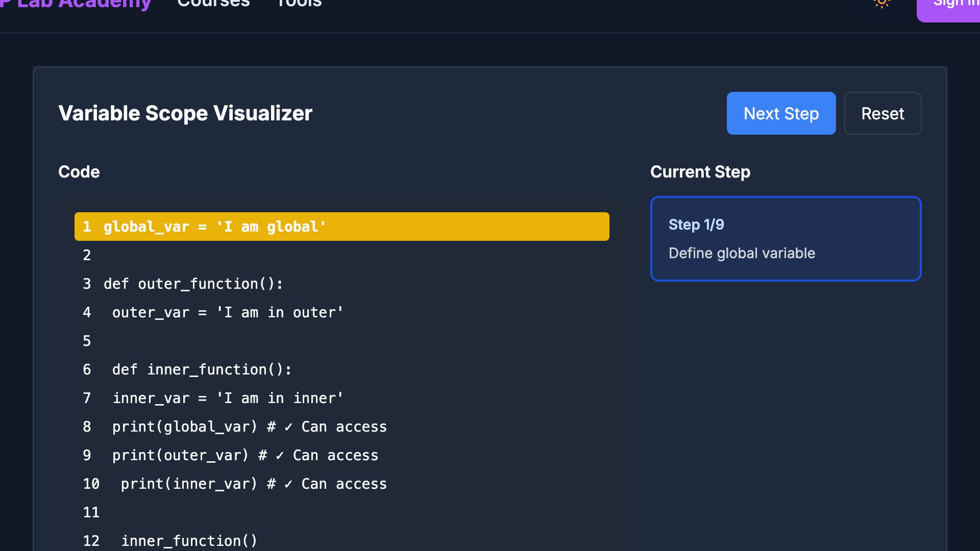
Task: Select line 'print(global_var) # ✓ Can access'
Action: [342, 427]
